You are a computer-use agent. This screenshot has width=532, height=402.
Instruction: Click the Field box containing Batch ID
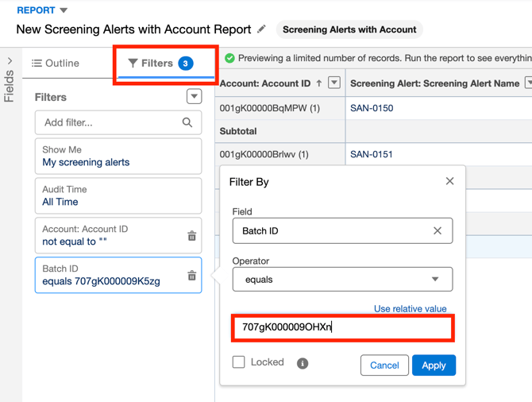pyautogui.click(x=342, y=231)
